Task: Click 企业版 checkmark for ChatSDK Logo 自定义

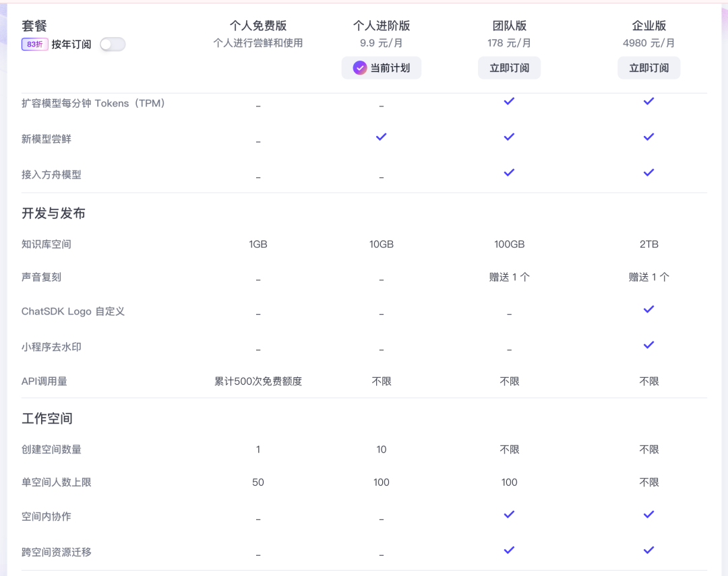Action: point(648,309)
